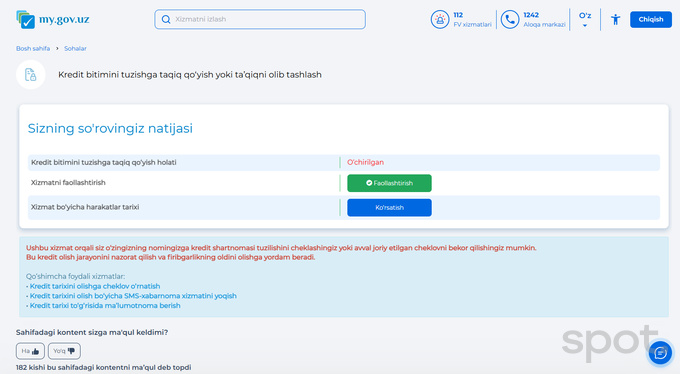Expand the O'z language dropdown
The height and width of the screenshot is (374, 680).
(x=585, y=20)
